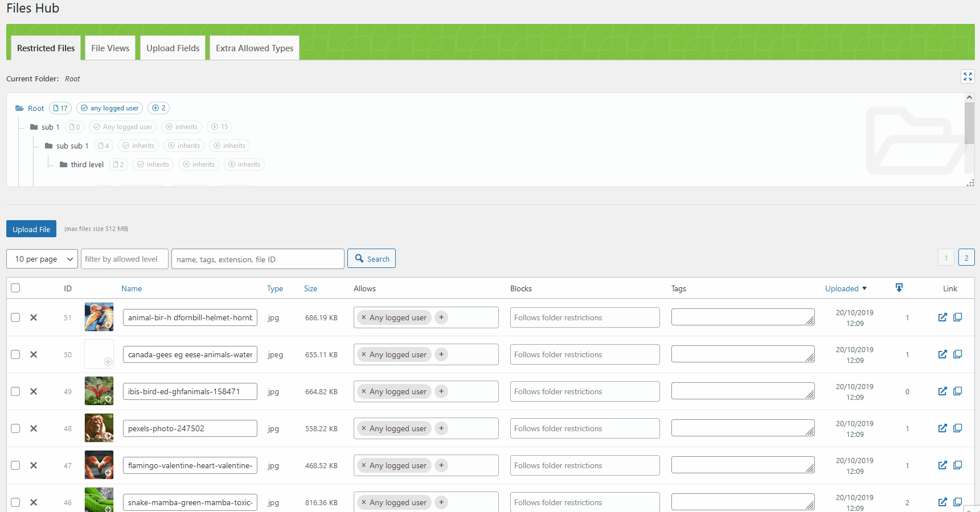Screen dimensions: 980x512
Task: Click the file count badge next to sub 1
Action: click(75, 127)
